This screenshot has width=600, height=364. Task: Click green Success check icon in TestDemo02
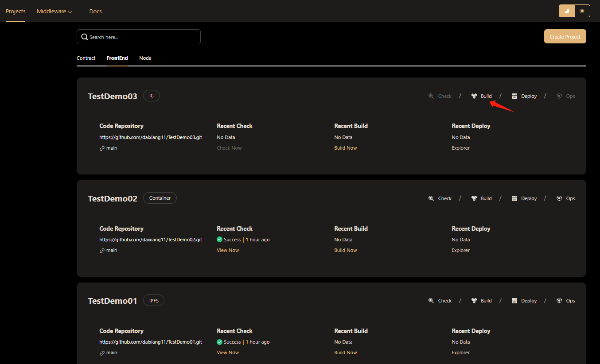tap(220, 240)
